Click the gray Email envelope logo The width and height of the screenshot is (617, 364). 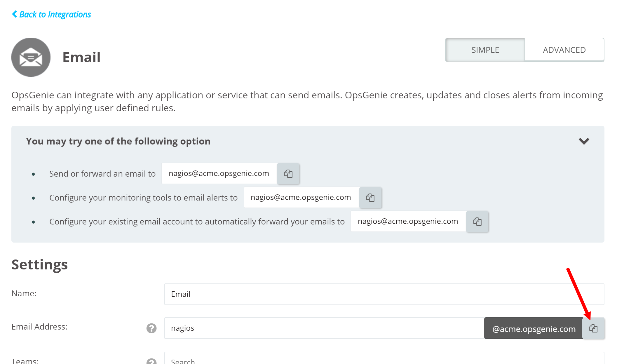(31, 57)
